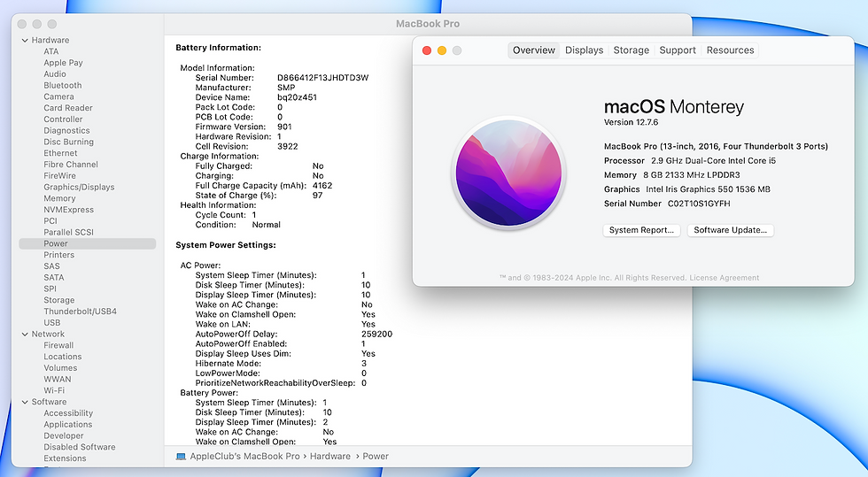Select Diagnostics in the sidebar
868x477 pixels.
click(x=66, y=131)
